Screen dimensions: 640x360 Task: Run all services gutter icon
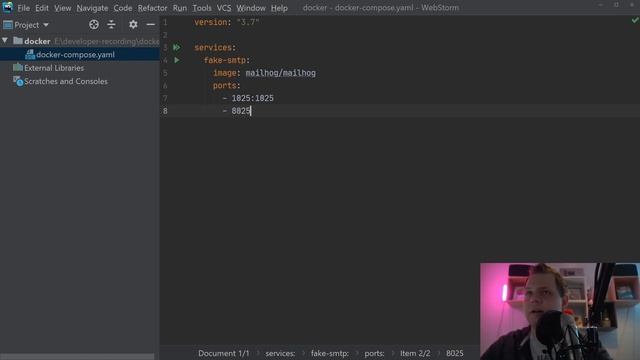click(177, 47)
